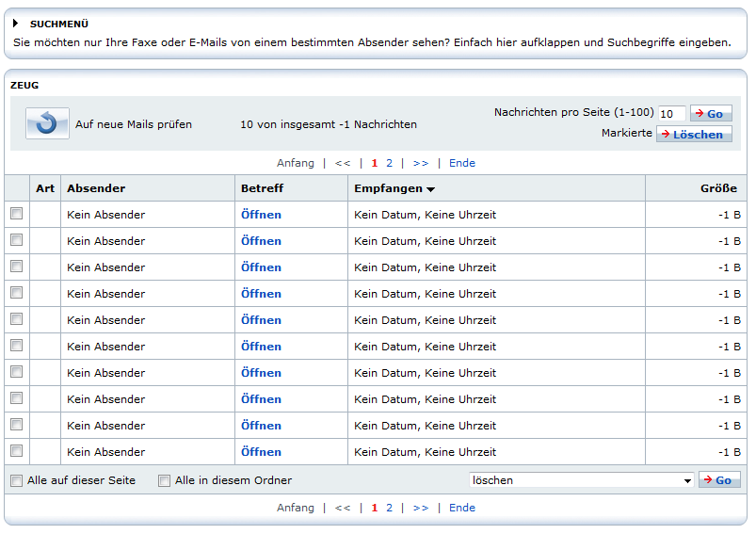Open page 2 in the top pagination
Viewport: 756px width, 534px height.
(389, 163)
